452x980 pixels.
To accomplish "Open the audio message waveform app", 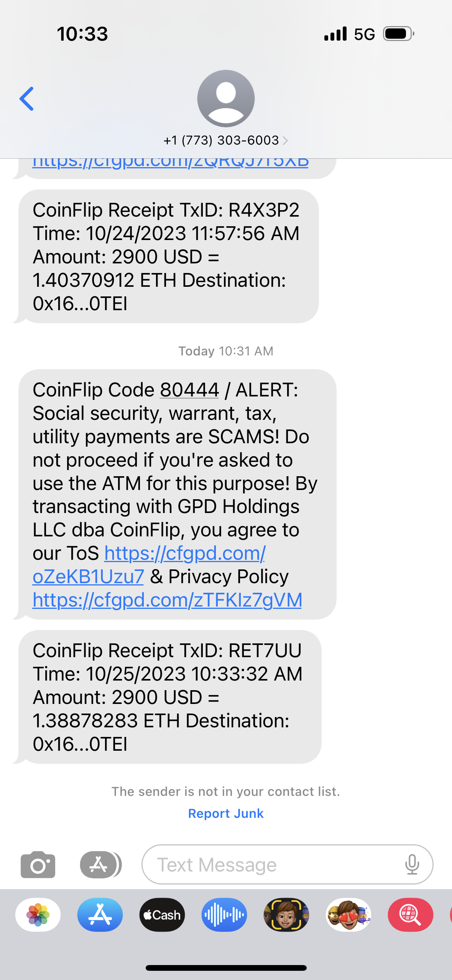I will pyautogui.click(x=224, y=915).
